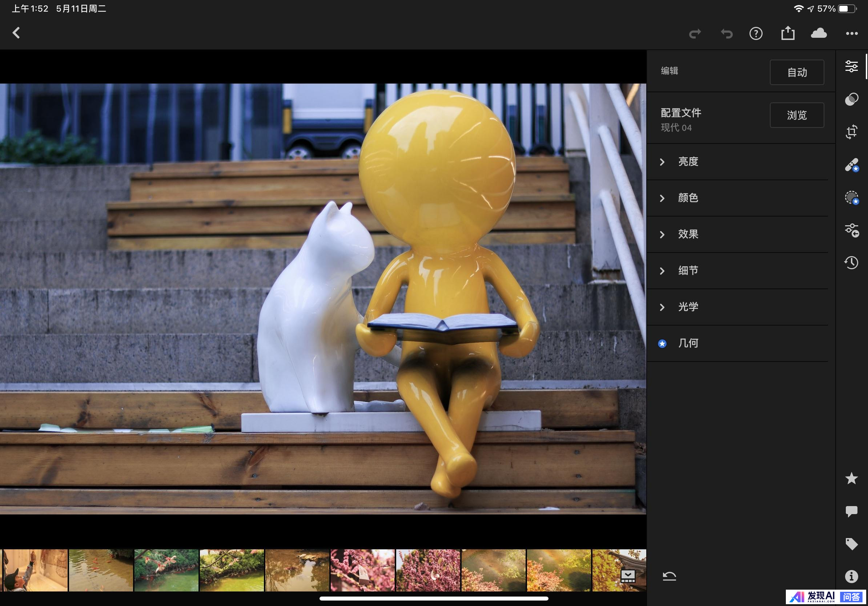Viewport: 868px width, 606px height.
Task: Select the red leaves over pond thumbnail
Action: (x=166, y=570)
